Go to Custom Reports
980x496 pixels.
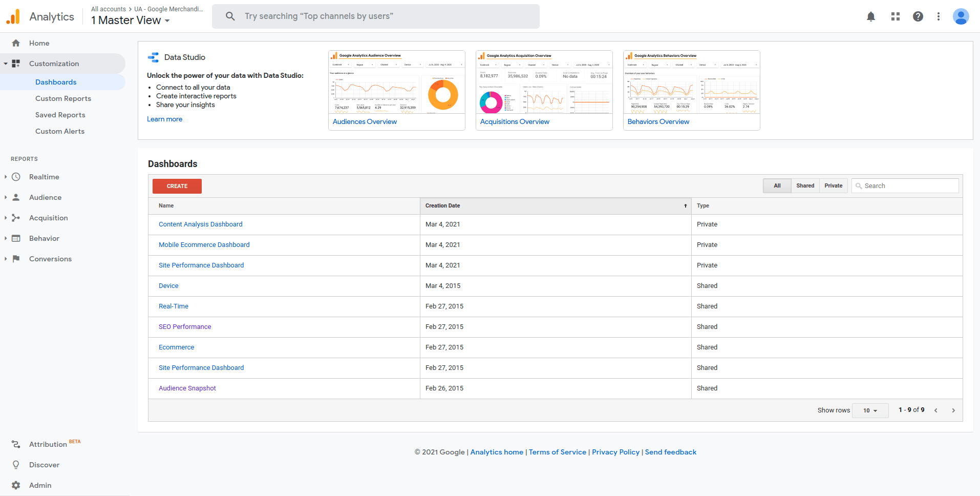click(x=63, y=98)
